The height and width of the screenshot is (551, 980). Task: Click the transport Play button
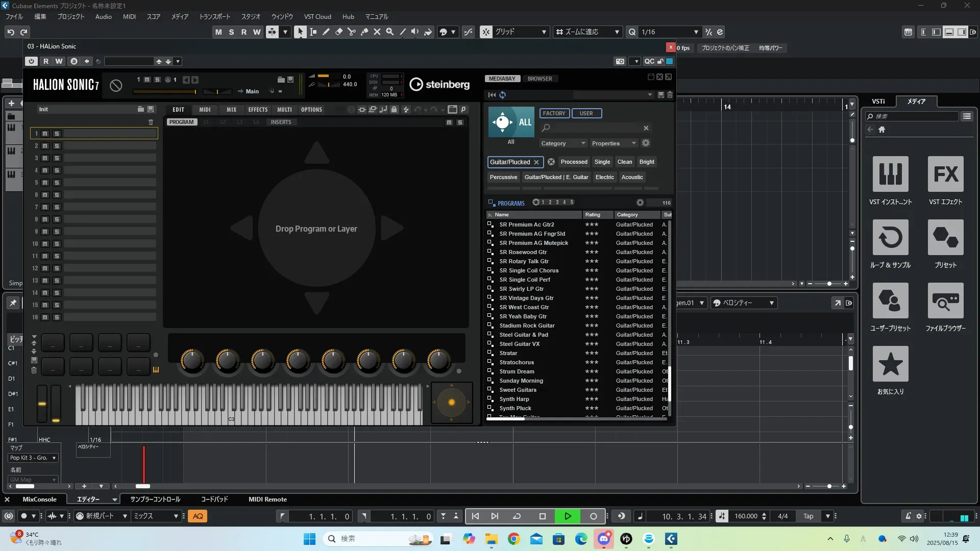point(568,516)
